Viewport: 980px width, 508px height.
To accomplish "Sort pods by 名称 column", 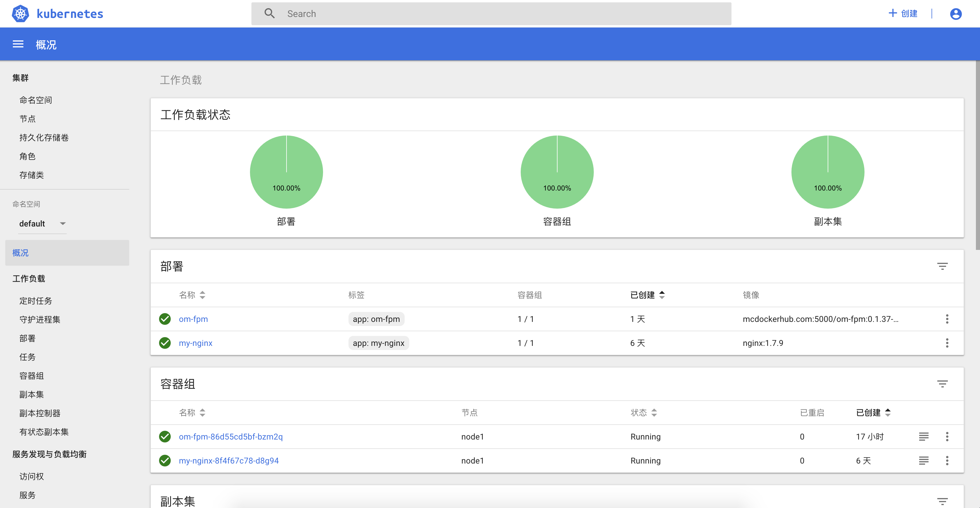I will pos(192,412).
